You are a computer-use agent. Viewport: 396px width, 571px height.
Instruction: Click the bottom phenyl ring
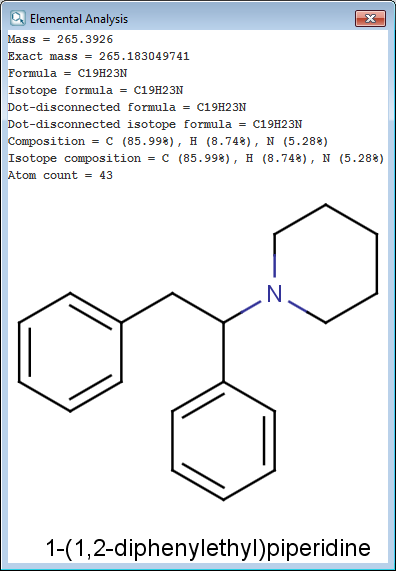pos(223,441)
